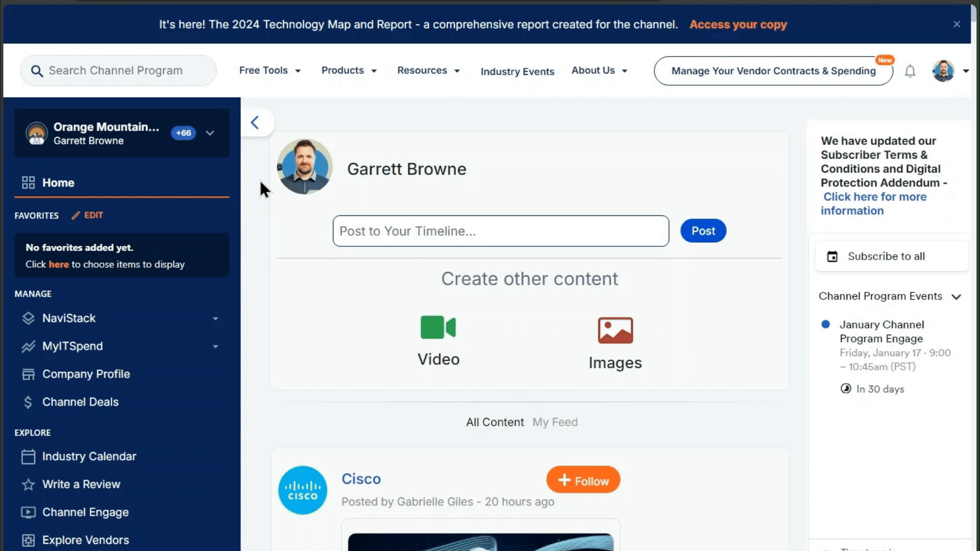Click the Explore Vendors sidebar icon
Image resolution: width=980 pixels, height=551 pixels.
pyautogui.click(x=28, y=540)
